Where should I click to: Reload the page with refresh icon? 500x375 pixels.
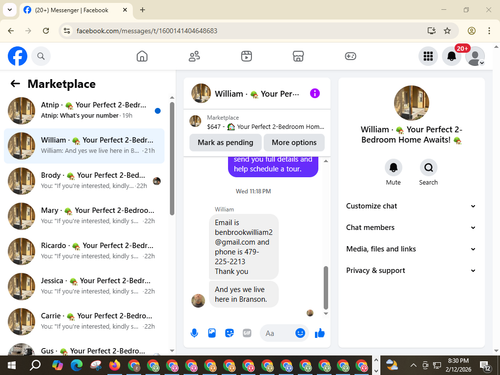coord(46,31)
